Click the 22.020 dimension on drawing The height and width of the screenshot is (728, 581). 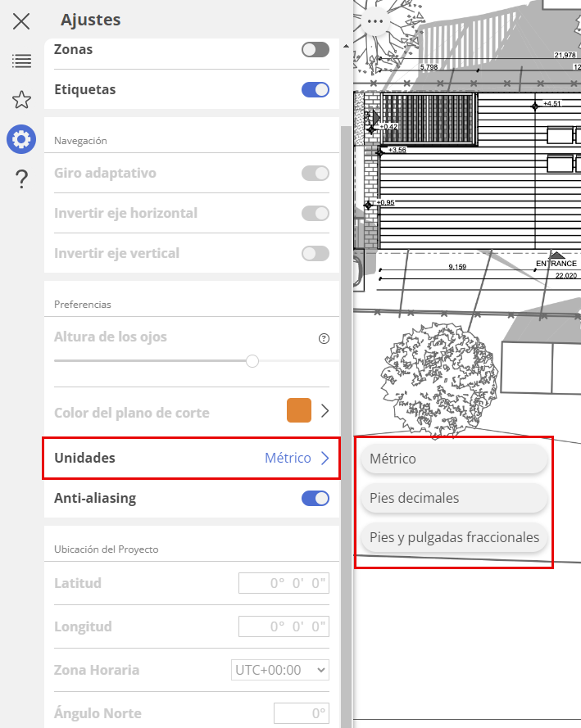pos(566,276)
